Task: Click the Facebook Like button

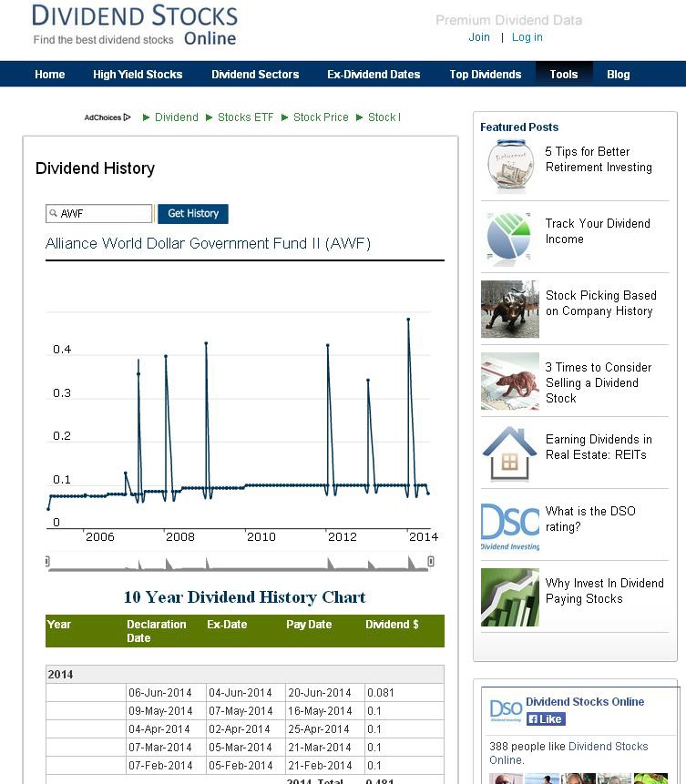Action: pyautogui.click(x=546, y=719)
